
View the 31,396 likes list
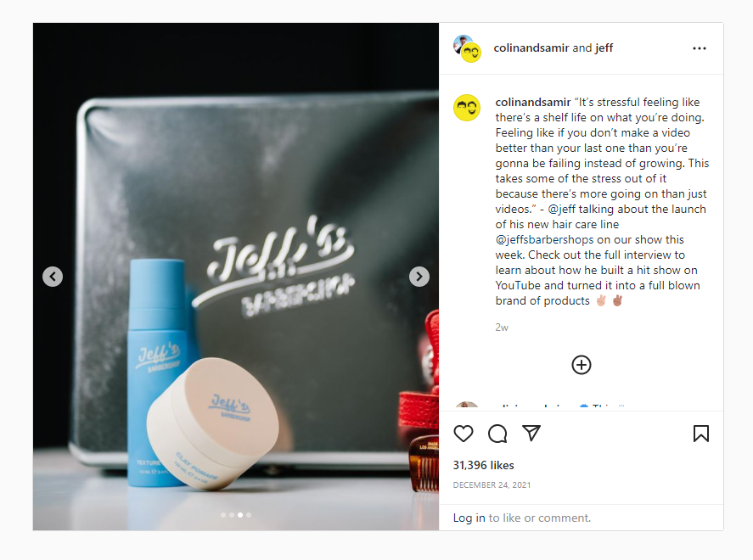pos(483,465)
